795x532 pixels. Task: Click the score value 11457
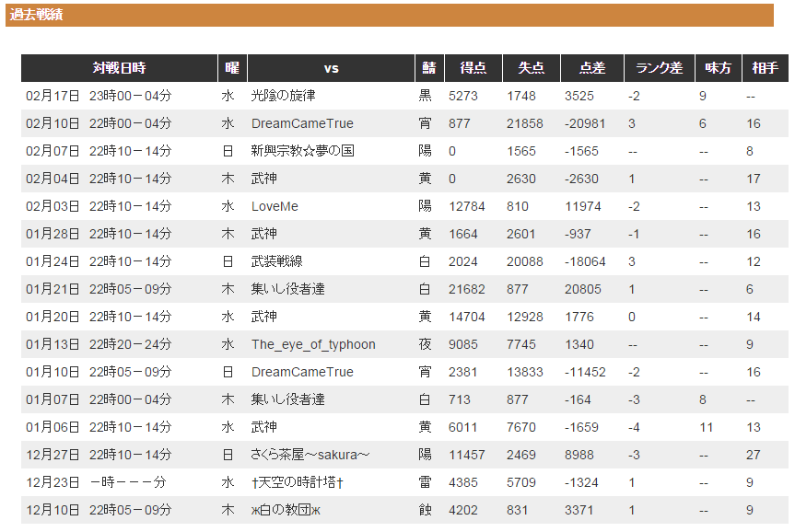(x=467, y=455)
